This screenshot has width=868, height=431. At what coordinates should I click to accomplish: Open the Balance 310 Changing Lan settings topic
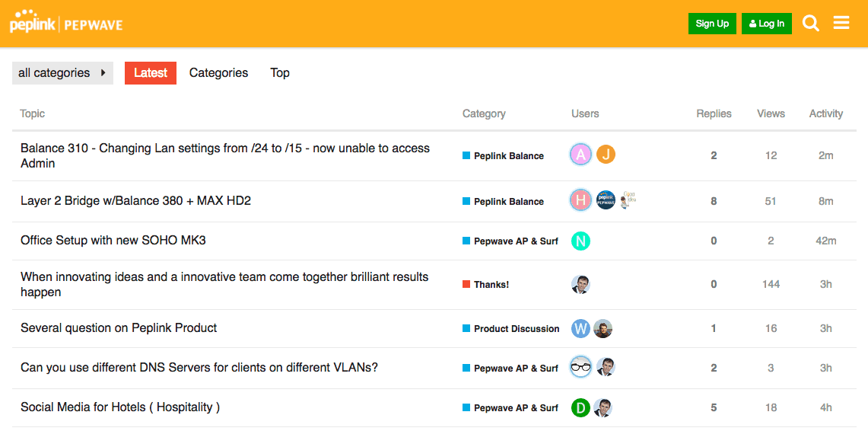click(224, 155)
